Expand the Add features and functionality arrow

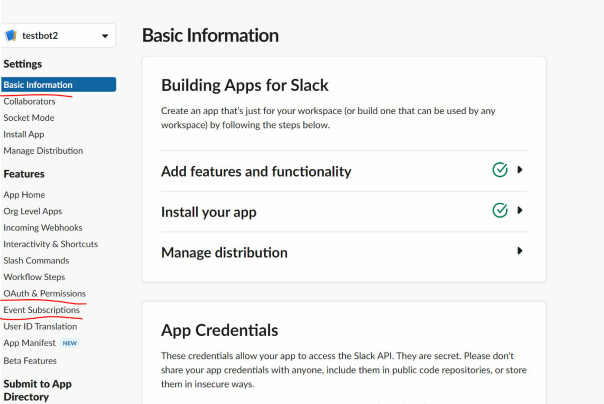point(520,169)
